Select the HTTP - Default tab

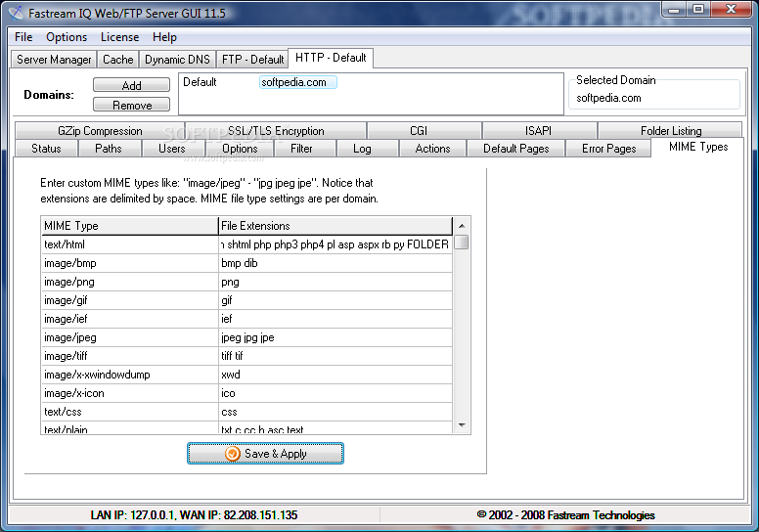coord(331,58)
